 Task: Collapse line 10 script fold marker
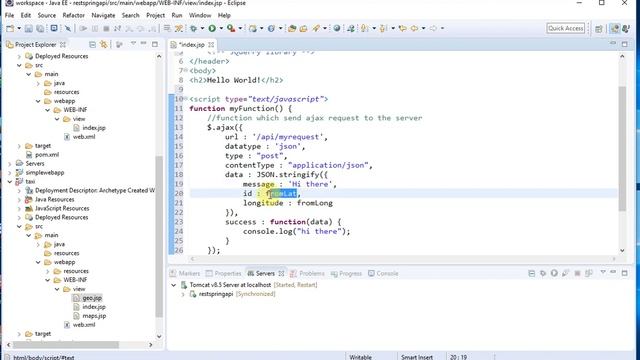tap(186, 98)
